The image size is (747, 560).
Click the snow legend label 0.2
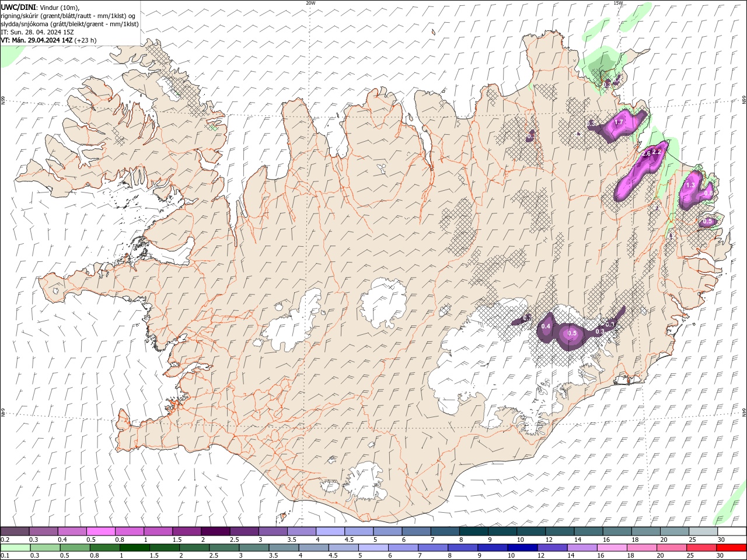[5, 540]
